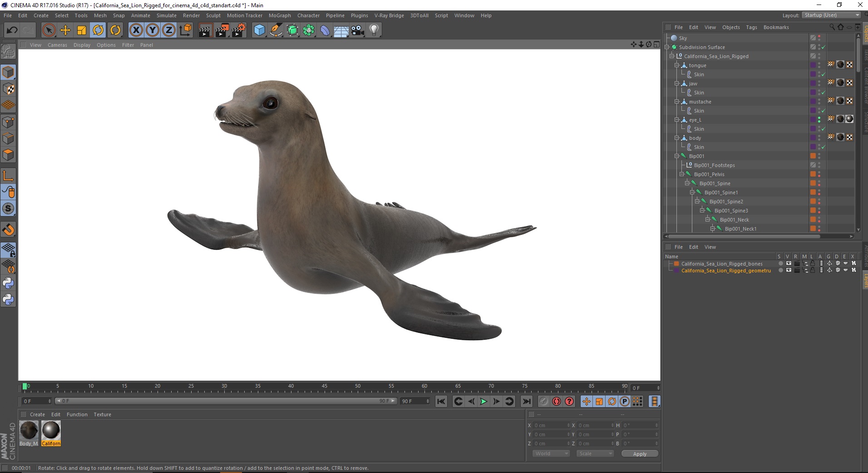Viewport: 868px width, 473px height.
Task: Collapse Subdivision Surface hierarchy
Action: point(667,47)
